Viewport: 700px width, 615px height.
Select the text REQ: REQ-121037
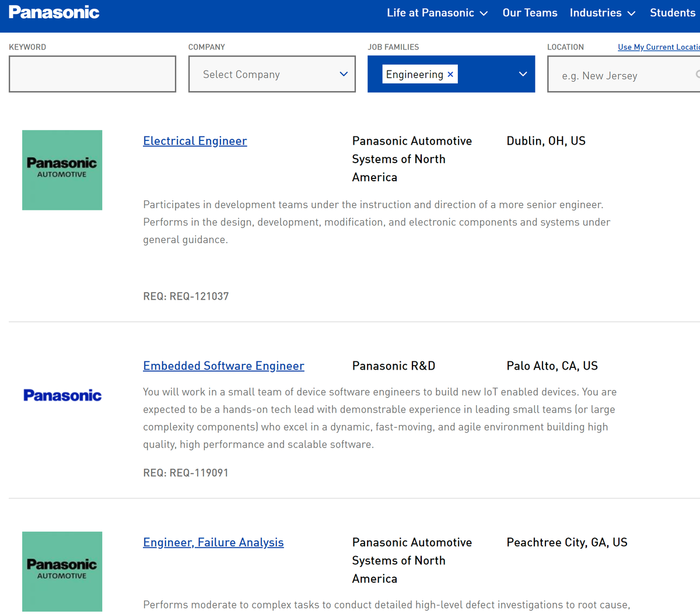[x=186, y=296]
